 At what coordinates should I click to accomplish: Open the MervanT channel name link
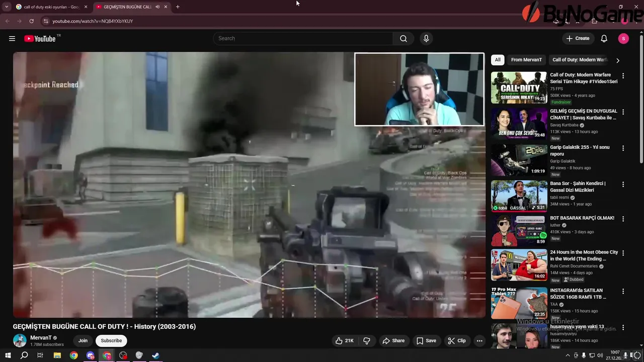click(x=41, y=338)
